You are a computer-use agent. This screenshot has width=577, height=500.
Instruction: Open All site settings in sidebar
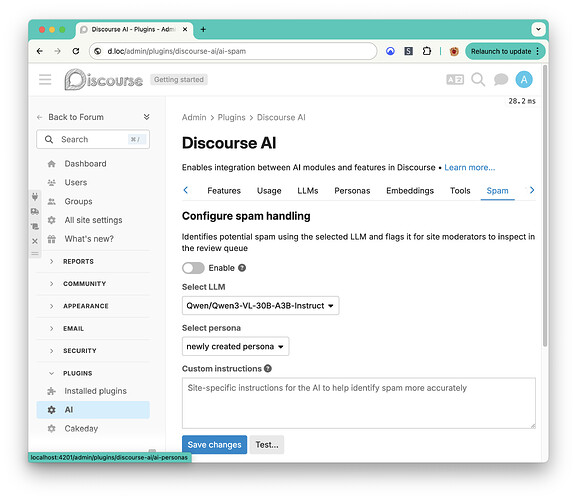coord(93,220)
